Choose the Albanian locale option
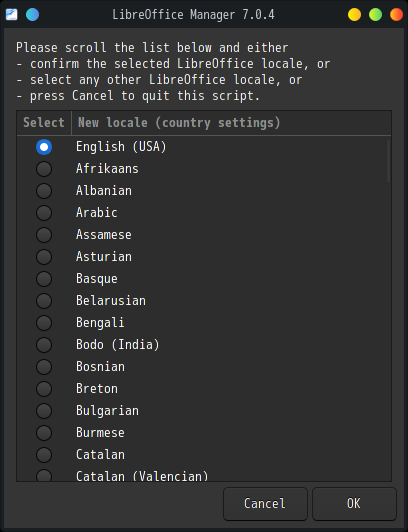408x532 pixels. [x=44, y=191]
